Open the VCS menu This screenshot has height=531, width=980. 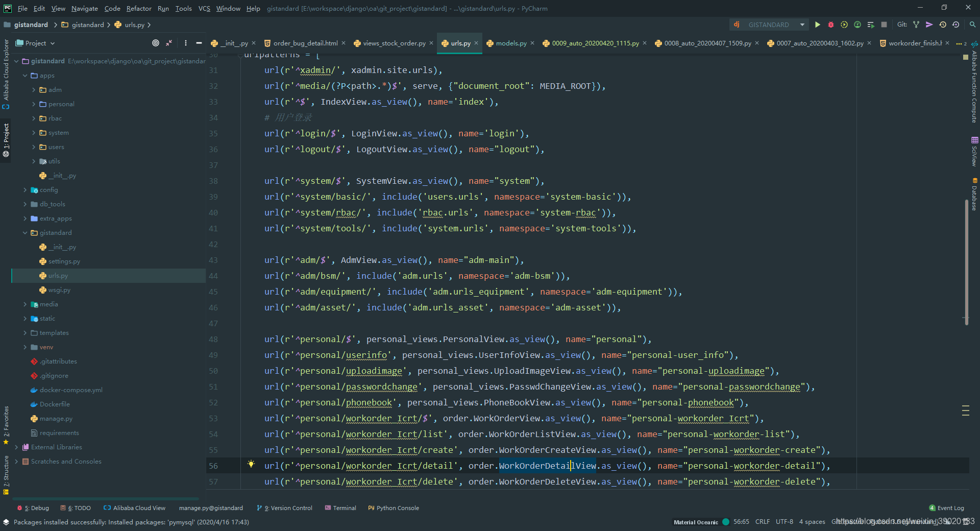[204, 8]
